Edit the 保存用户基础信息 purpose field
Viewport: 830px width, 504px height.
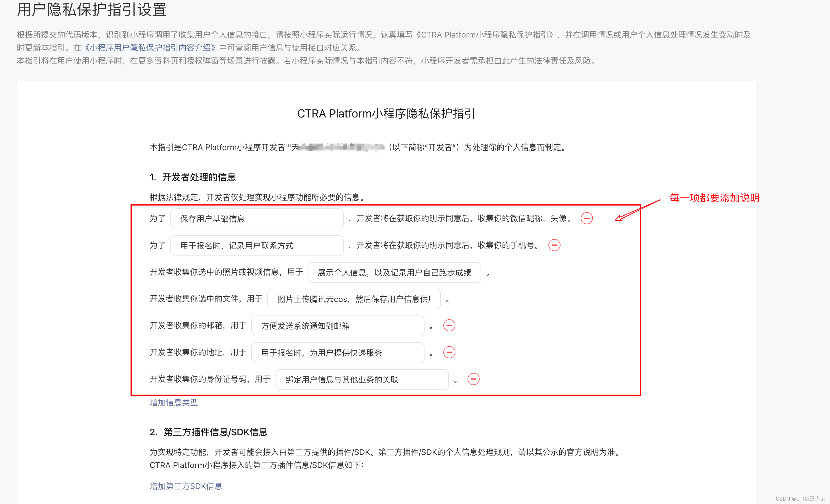257,219
